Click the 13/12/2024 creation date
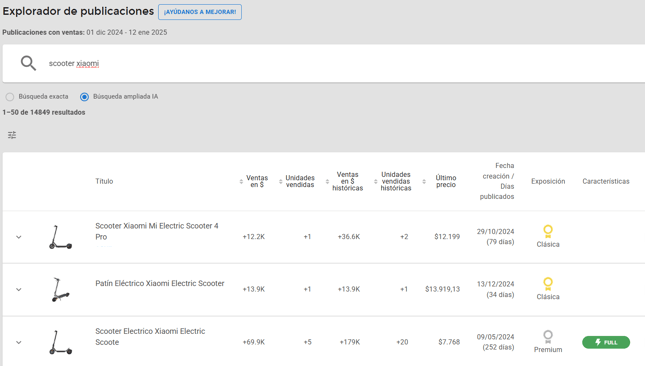 [x=495, y=284]
